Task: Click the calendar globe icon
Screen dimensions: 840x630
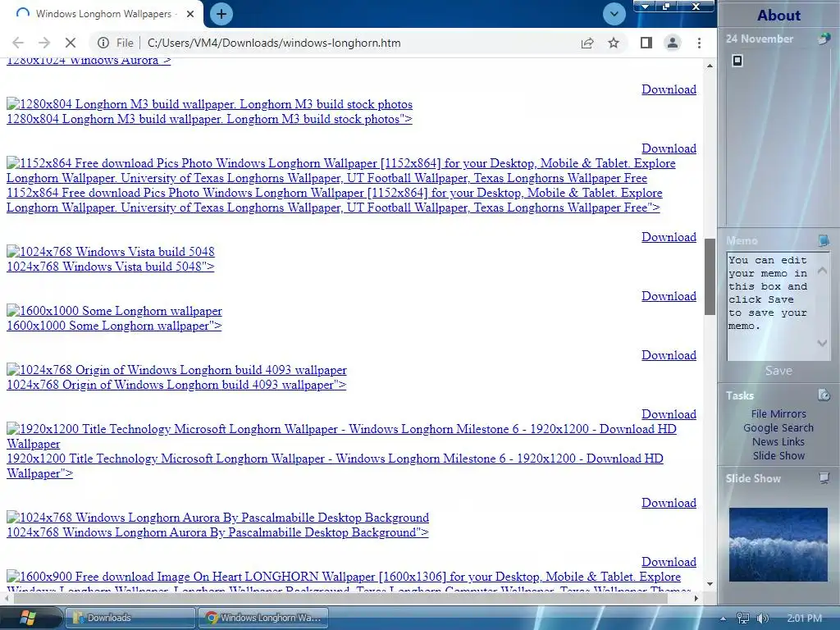Action: (x=824, y=38)
